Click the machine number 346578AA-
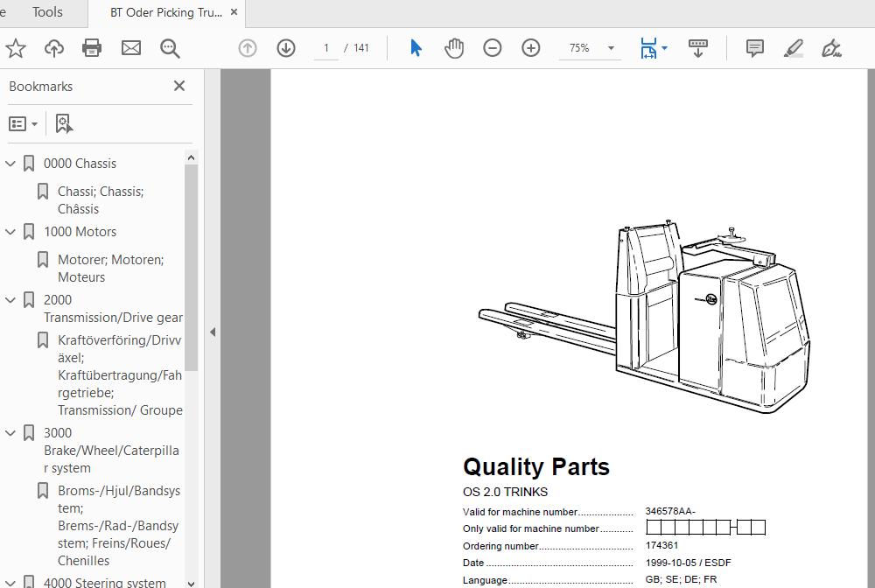The height and width of the screenshot is (588, 875). click(670, 511)
